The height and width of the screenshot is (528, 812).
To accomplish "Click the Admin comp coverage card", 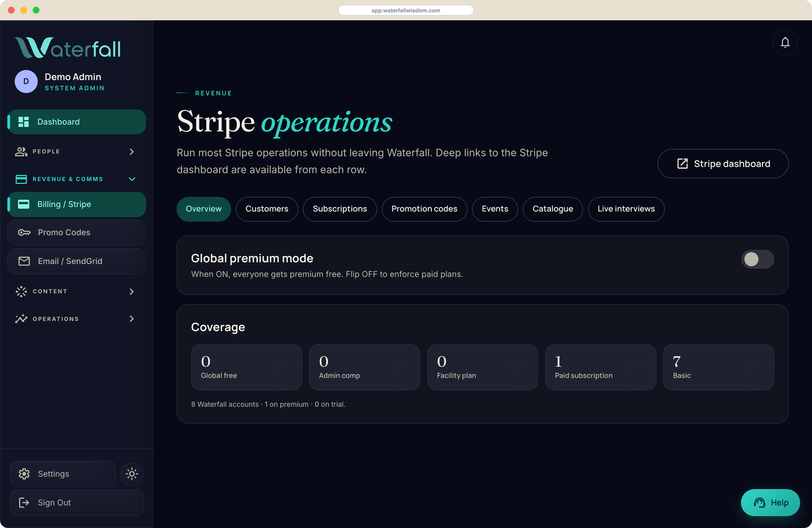I will click(364, 367).
